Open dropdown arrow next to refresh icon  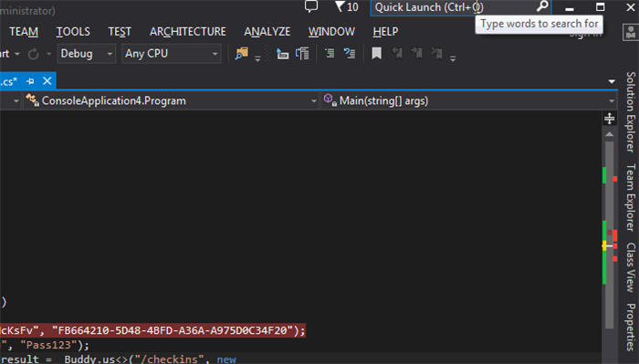(x=49, y=54)
